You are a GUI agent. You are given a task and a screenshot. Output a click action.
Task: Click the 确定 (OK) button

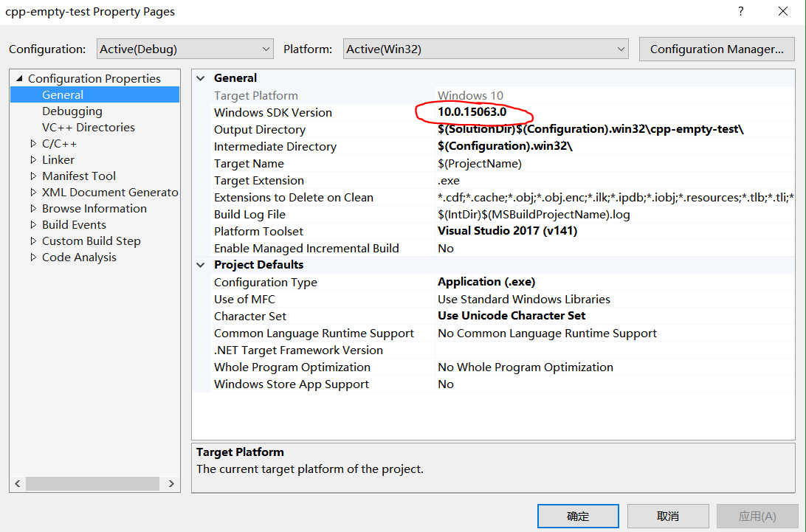[578, 517]
